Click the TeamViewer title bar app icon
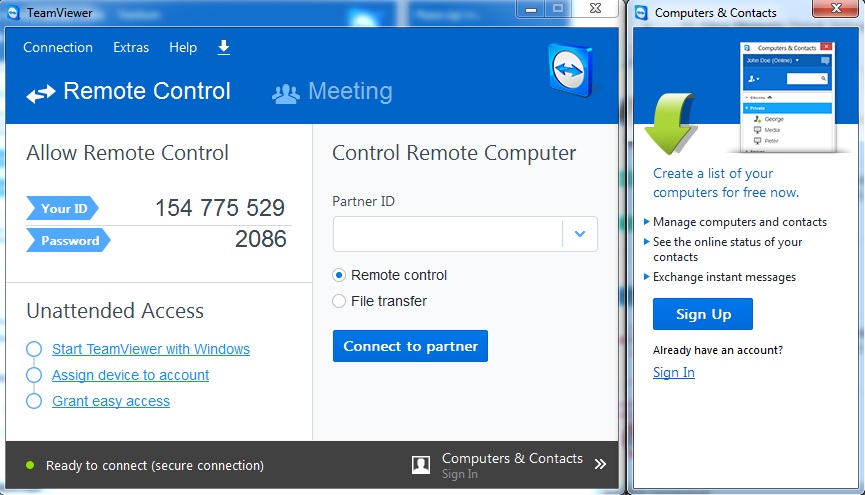This screenshot has width=865, height=495. (14, 12)
